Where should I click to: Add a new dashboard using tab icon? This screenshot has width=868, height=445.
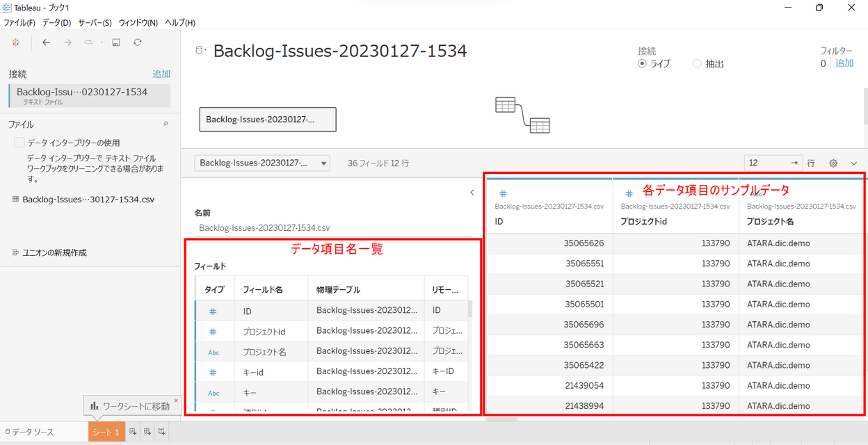pyautogui.click(x=147, y=432)
